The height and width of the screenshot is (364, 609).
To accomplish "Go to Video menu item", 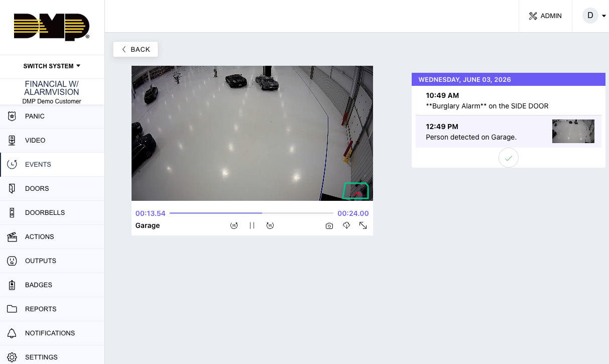I will pyautogui.click(x=52, y=140).
